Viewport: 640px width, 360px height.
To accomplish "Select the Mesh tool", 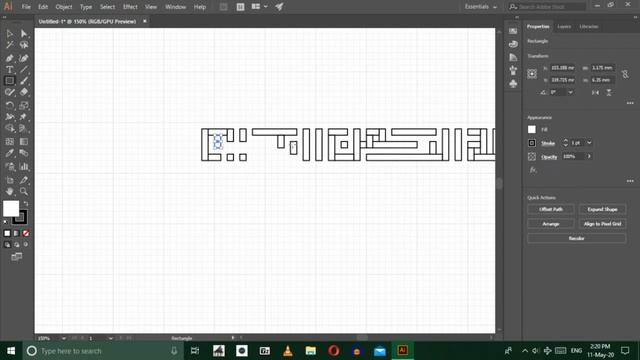I will pyautogui.click(x=10, y=142).
